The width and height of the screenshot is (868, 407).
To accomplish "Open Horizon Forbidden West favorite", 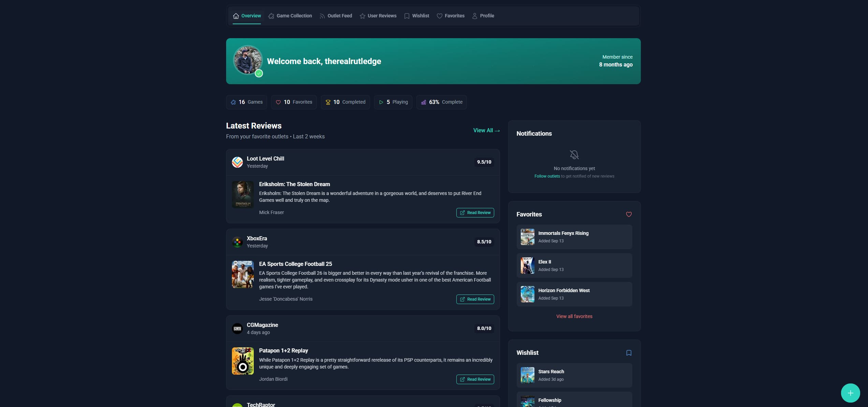I will click(574, 294).
